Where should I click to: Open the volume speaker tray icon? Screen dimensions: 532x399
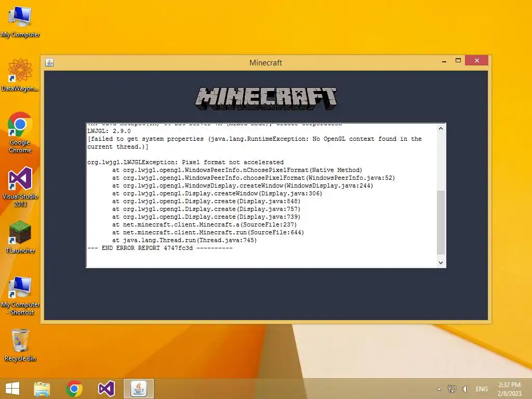464,389
